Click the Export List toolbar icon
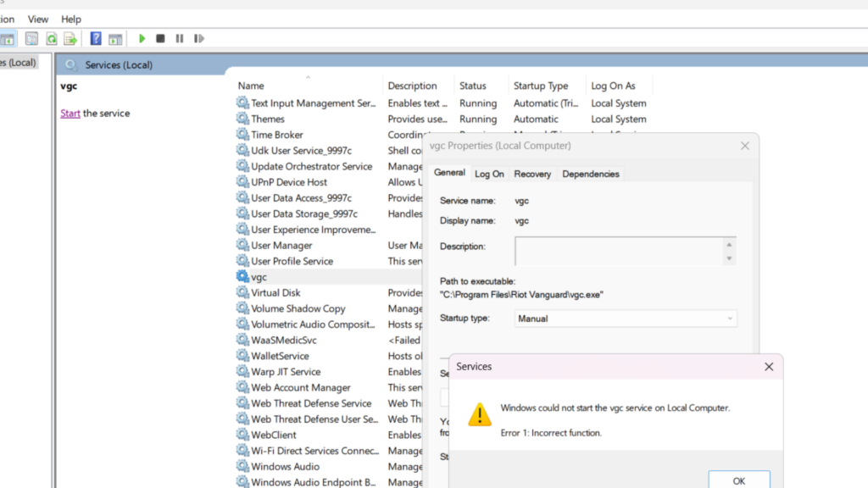This screenshot has height=488, width=868. pos(70,39)
